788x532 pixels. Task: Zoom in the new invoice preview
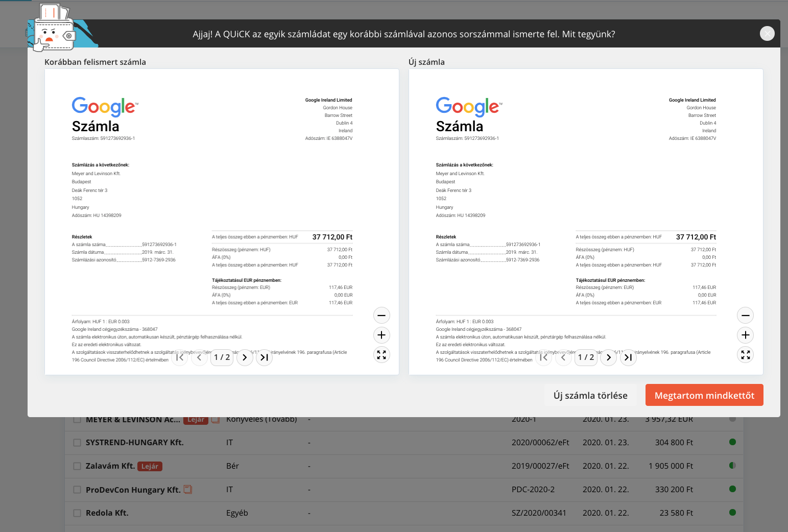tap(746, 335)
